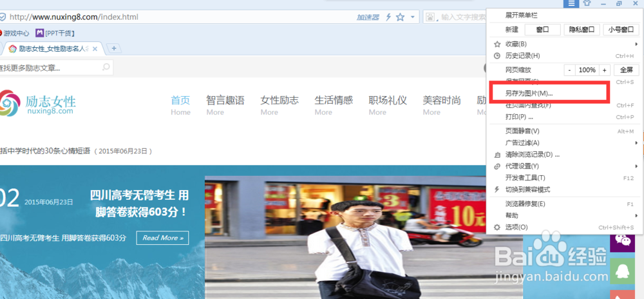Bookmark page with the star icon
Viewport: 644px width, 299px height.
[x=400, y=17]
